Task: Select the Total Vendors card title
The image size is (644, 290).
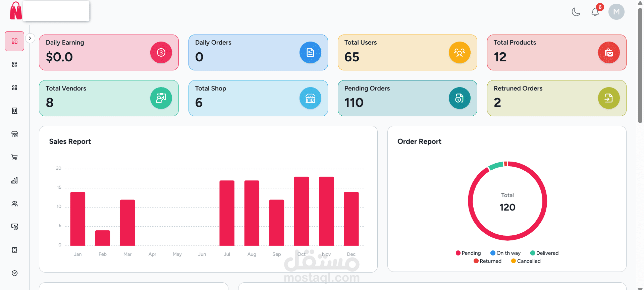Action: point(66,89)
